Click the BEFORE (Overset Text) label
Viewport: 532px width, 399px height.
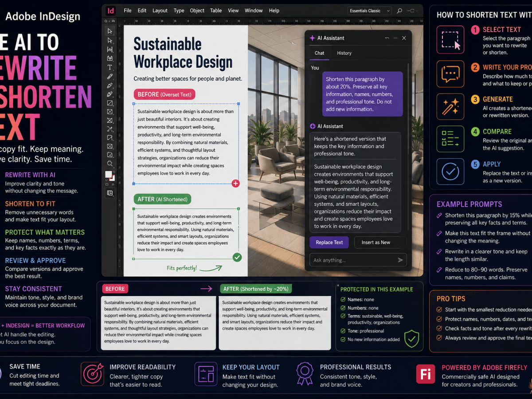coord(164,94)
